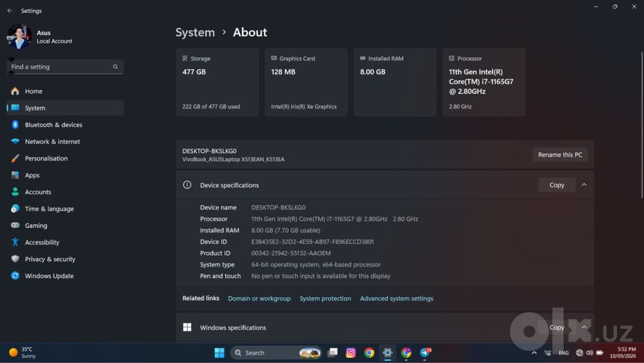Open the network icon in the system tray

pos(580,353)
